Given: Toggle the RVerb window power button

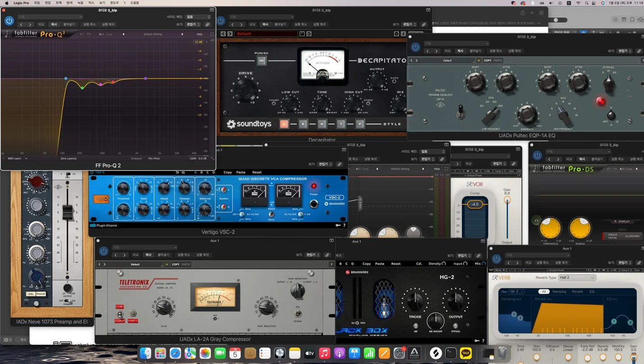Looking at the screenshot, I should tap(496, 259).
